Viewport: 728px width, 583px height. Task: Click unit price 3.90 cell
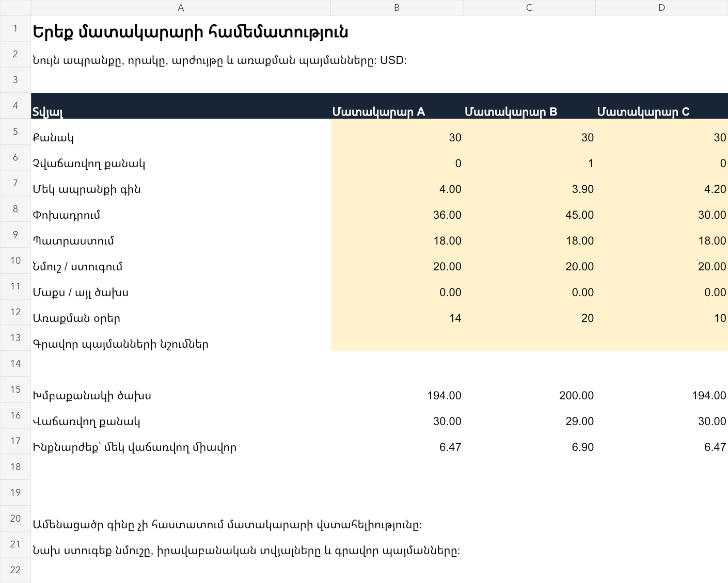pos(529,183)
